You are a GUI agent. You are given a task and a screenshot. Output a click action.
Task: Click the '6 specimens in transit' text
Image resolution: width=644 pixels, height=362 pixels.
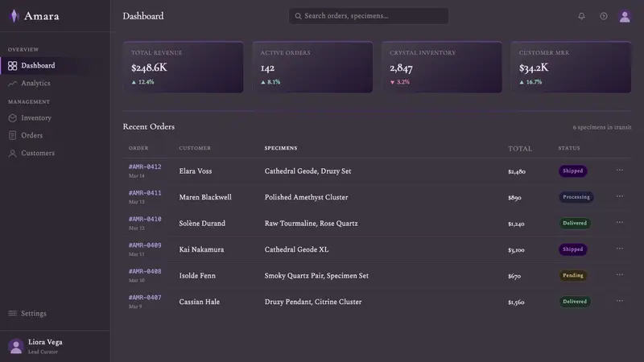point(602,128)
